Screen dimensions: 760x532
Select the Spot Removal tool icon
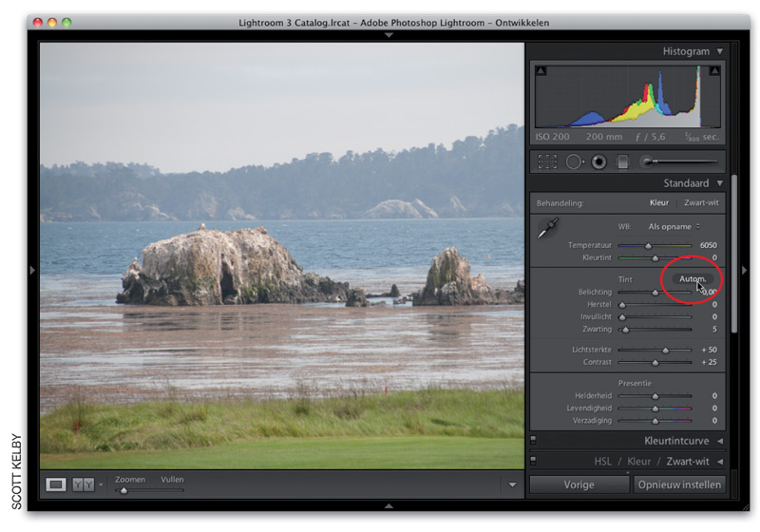coord(575,161)
